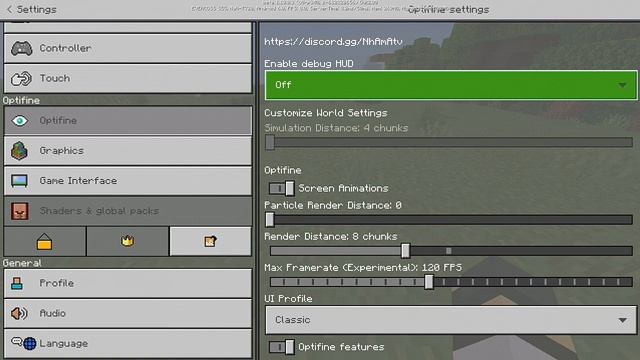Click the Controller gamepad icon

[22, 48]
